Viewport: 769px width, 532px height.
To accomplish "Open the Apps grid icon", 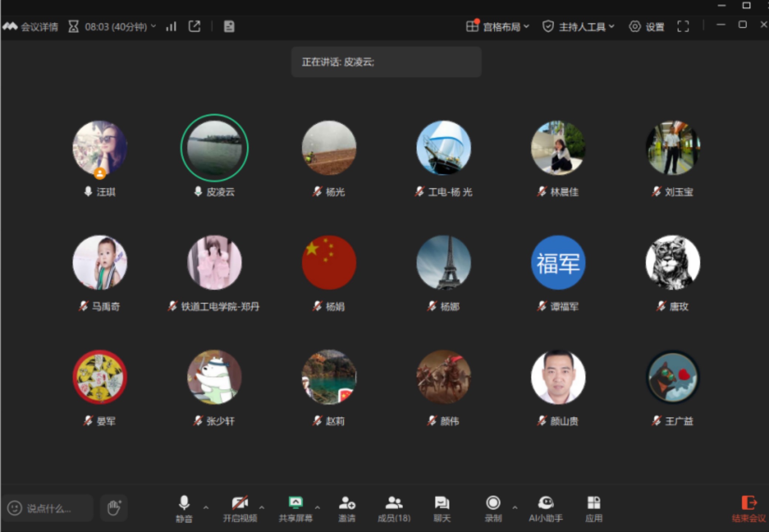I will click(x=594, y=508).
